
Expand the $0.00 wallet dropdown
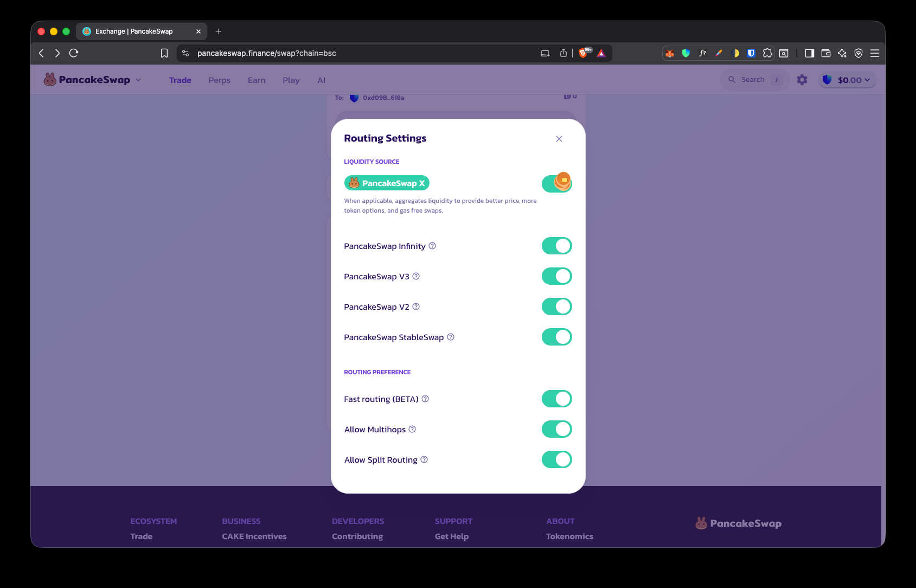[x=847, y=80]
